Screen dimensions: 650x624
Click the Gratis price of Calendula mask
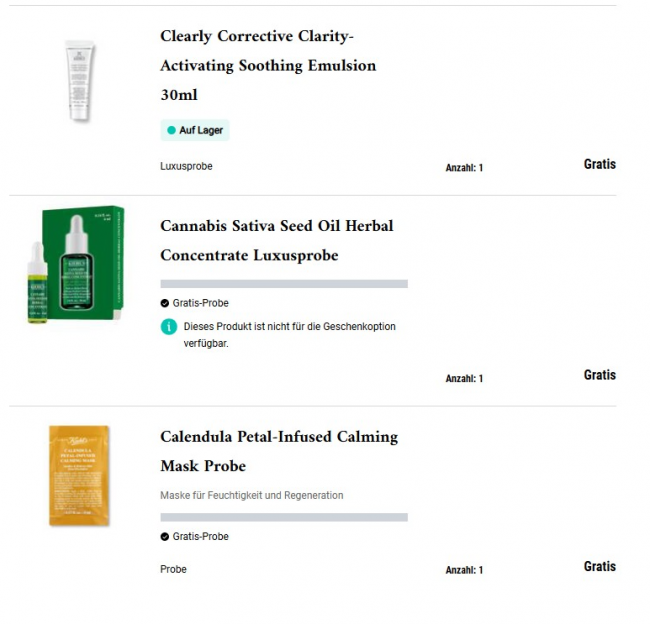click(599, 566)
